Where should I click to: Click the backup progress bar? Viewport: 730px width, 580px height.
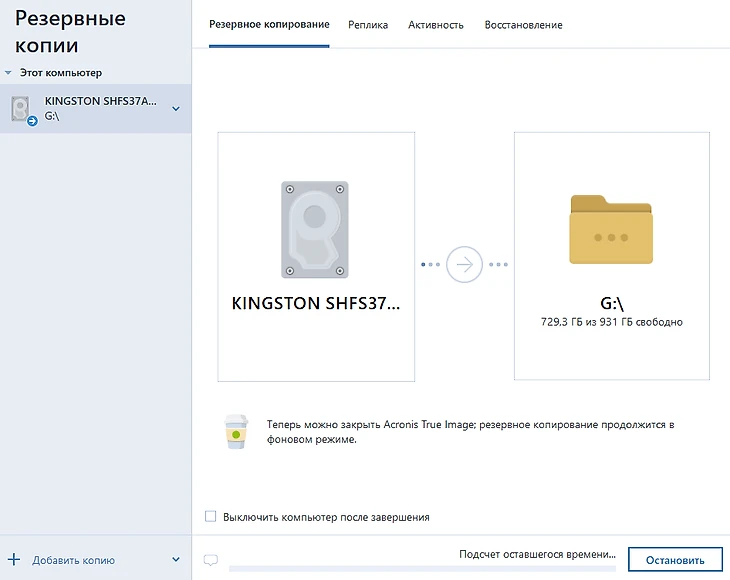[x=420, y=568]
